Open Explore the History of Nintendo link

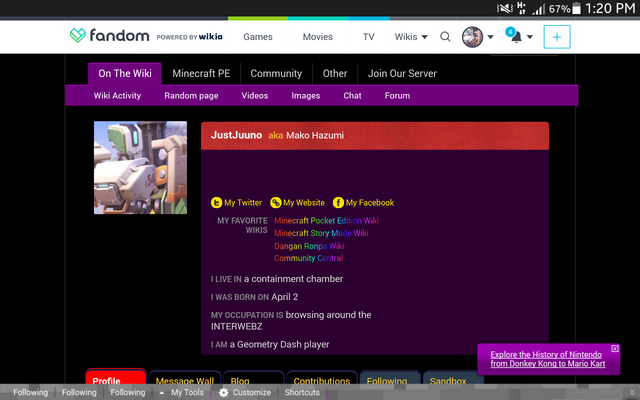coord(548,359)
